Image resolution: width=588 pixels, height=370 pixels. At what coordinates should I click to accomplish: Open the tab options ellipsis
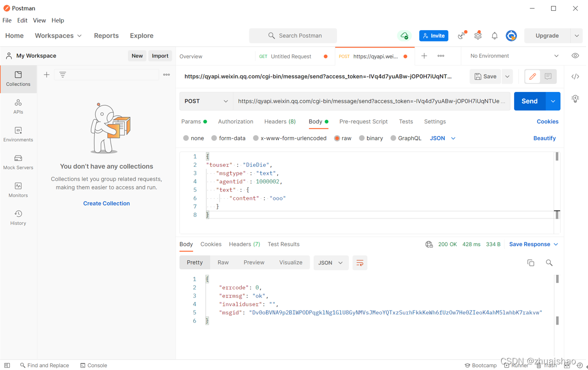coord(441,56)
